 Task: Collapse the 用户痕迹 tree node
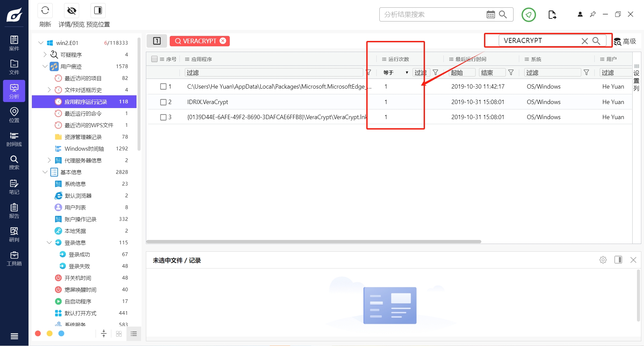[45, 66]
